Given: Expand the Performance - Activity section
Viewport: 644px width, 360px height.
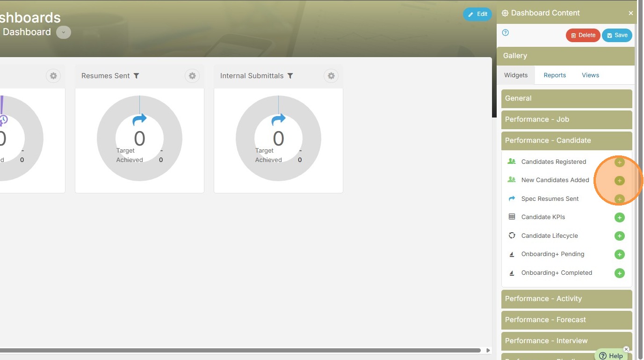Looking at the screenshot, I should pos(567,299).
